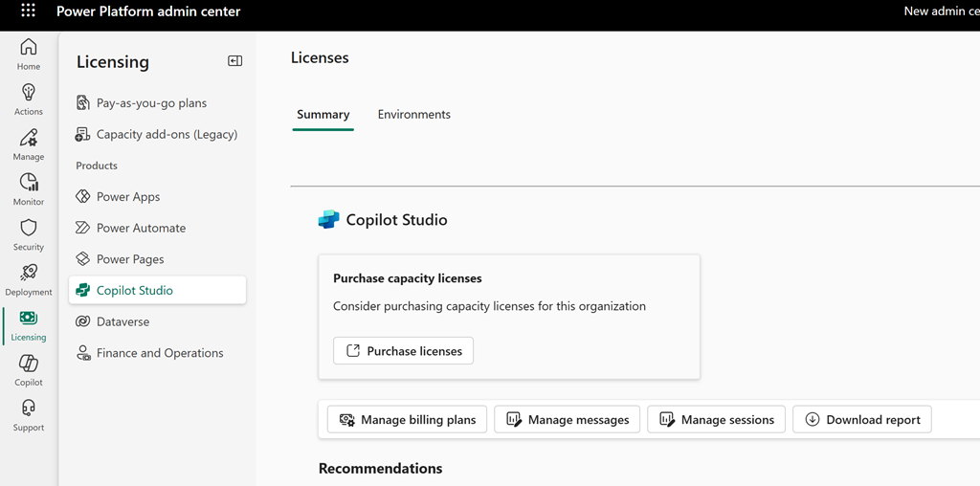Go to Home in left rail
The height and width of the screenshot is (486, 980).
click(x=29, y=54)
